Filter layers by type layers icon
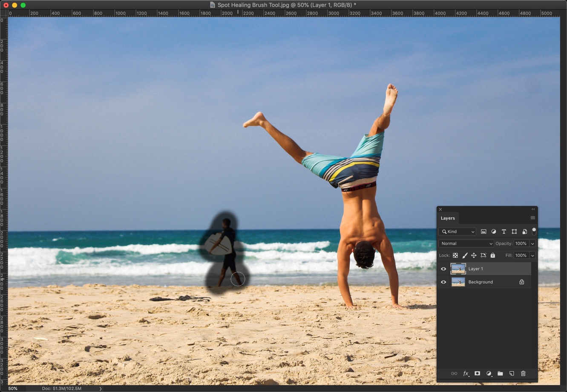Screen dimensions: 567x392 coord(504,232)
